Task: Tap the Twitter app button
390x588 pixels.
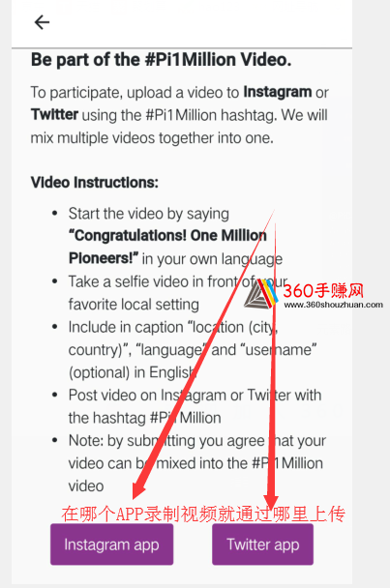Action: [x=263, y=544]
